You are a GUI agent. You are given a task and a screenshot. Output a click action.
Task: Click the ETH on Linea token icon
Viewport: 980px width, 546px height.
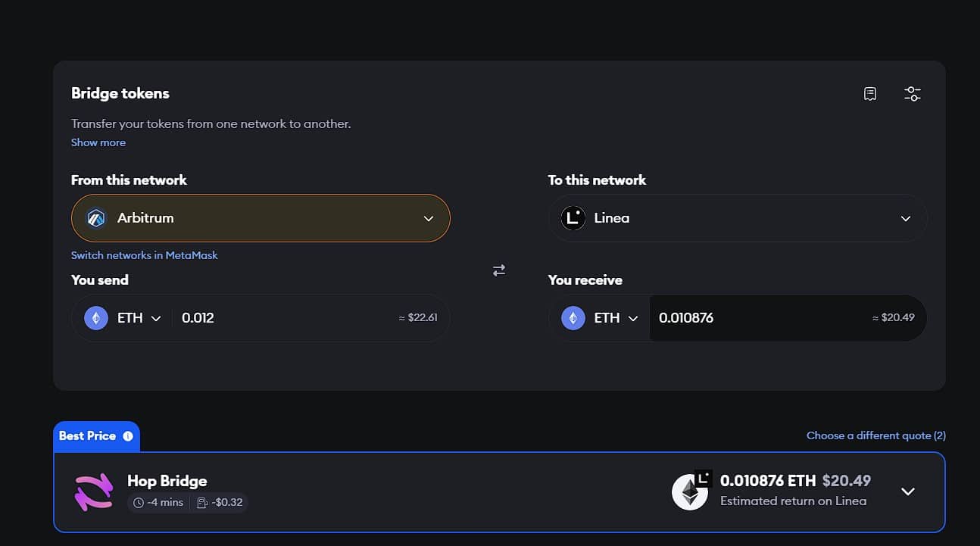[691, 491]
